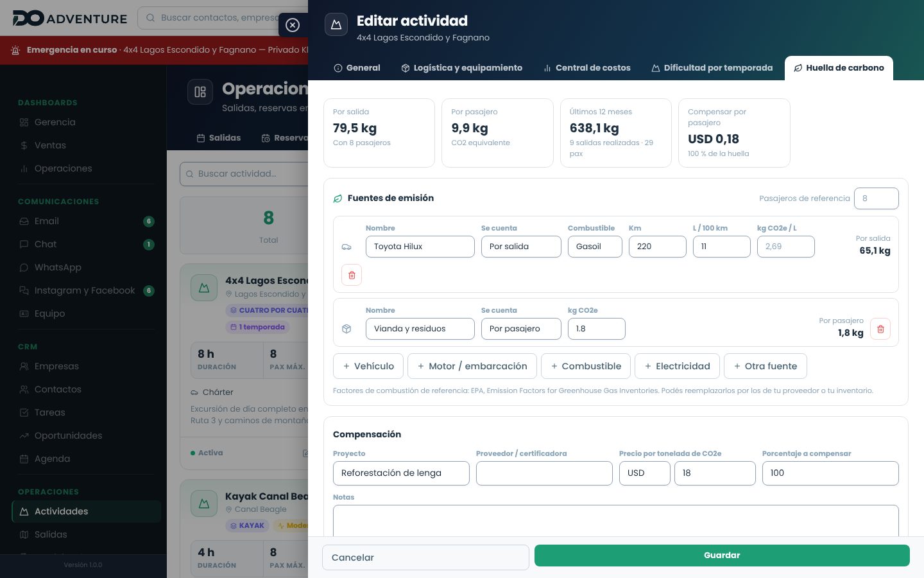The width and height of the screenshot is (924, 578).
Task: Open the Combustible dropdown showing Gasoil
Action: (595, 247)
